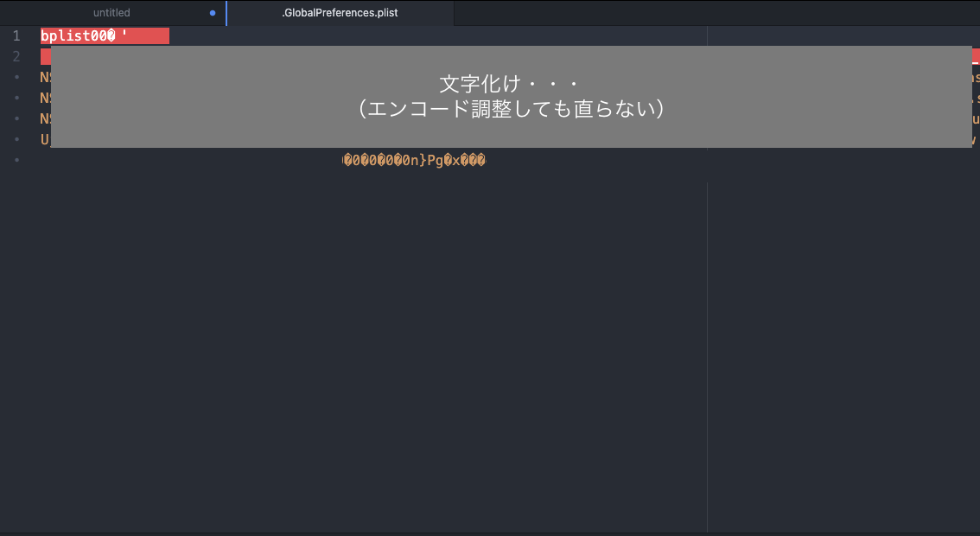This screenshot has height=536, width=980.
Task: Place cursor at the first NS line start
Action: coord(43,77)
